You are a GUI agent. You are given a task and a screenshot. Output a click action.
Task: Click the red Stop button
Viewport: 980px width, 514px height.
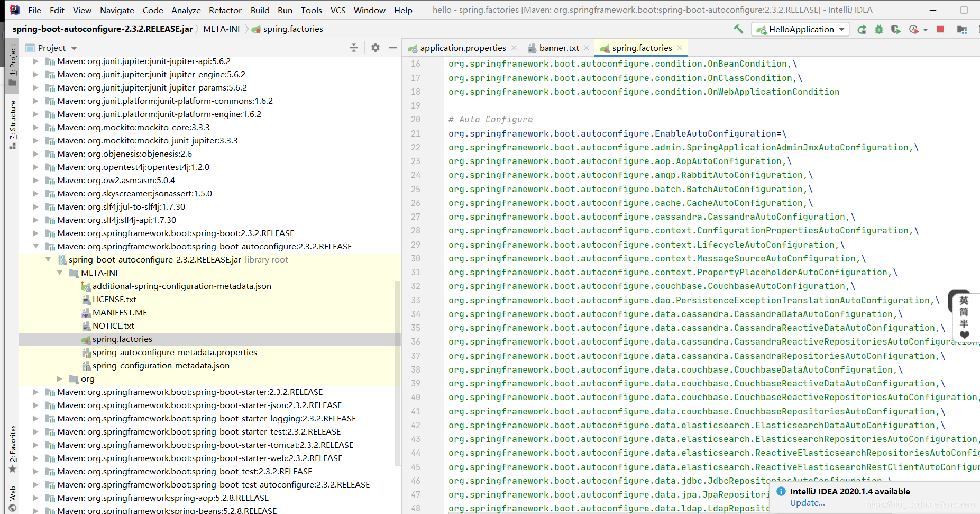(940, 29)
